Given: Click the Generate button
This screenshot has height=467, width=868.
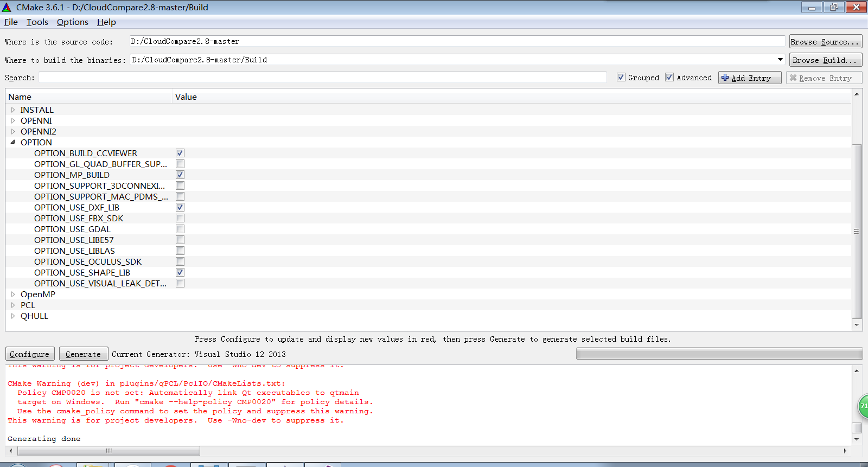Looking at the screenshot, I should [84, 354].
